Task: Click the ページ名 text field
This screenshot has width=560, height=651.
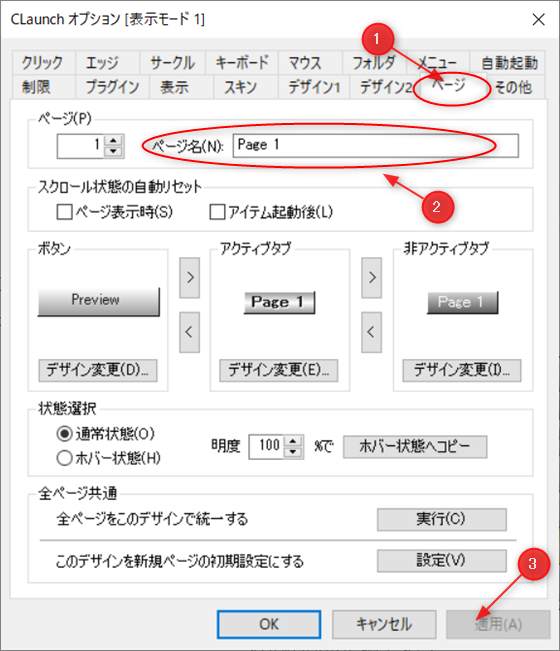Action: click(376, 145)
